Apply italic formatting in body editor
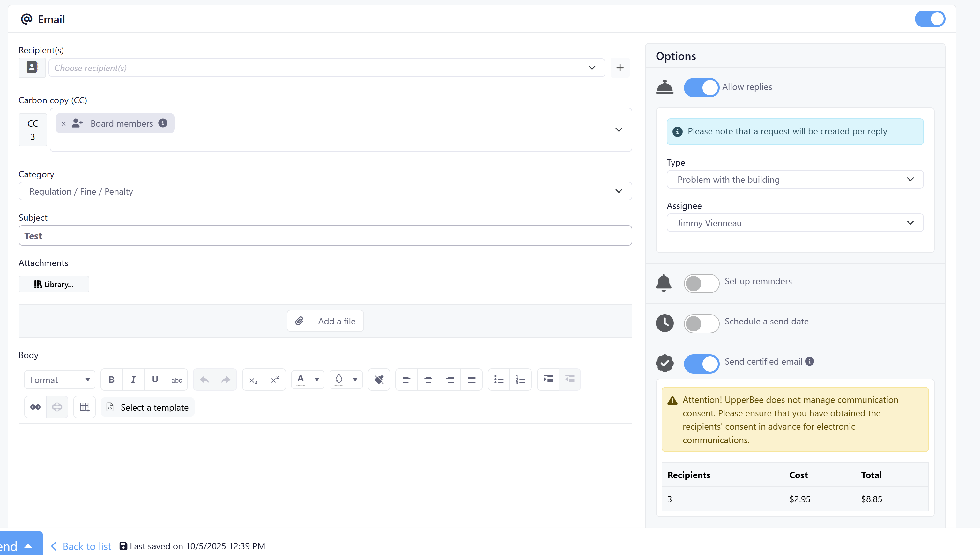This screenshot has height=555, width=980. [133, 380]
